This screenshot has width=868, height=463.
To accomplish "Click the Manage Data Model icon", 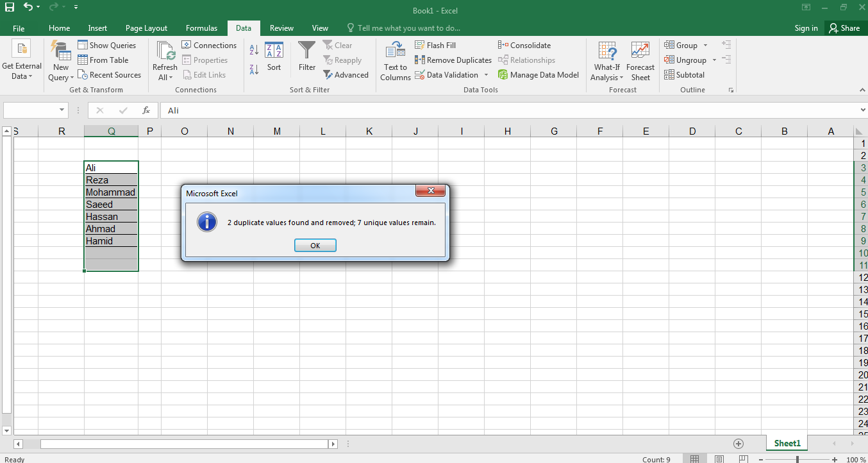I will tap(503, 75).
